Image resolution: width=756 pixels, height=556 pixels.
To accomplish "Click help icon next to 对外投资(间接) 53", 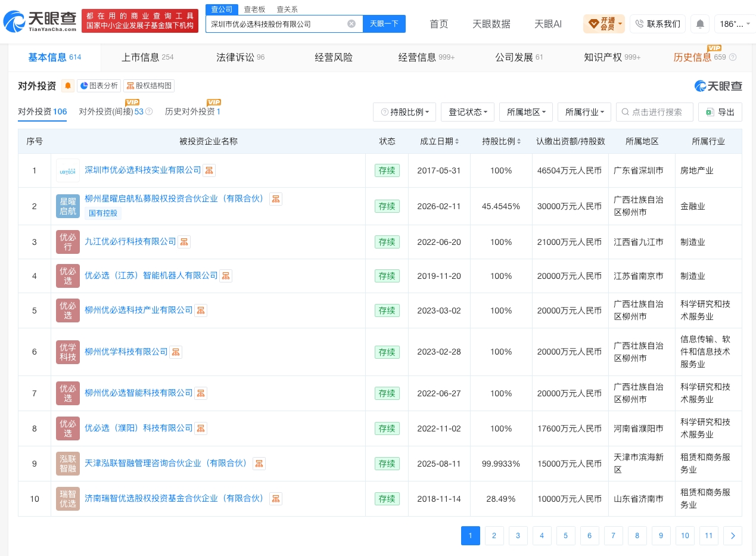I will tap(149, 111).
